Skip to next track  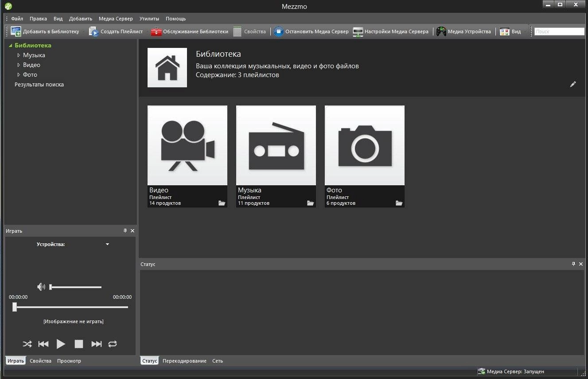(x=96, y=344)
